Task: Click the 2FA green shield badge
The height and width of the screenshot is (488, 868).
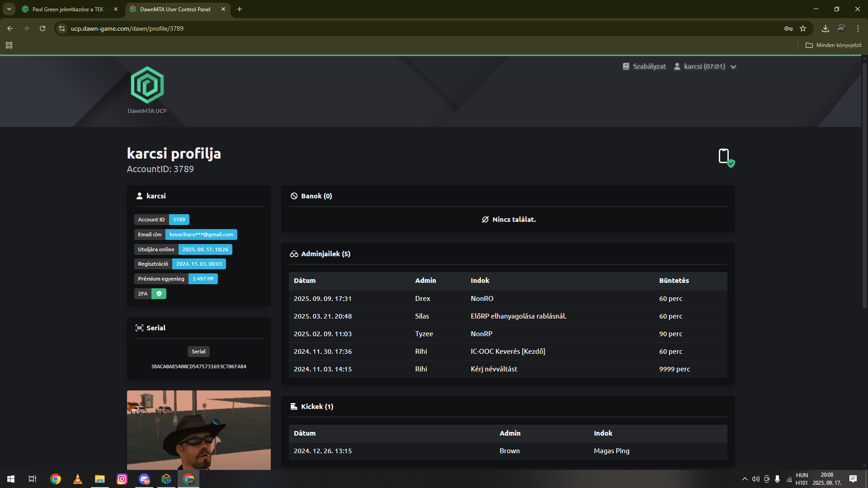Action: point(159,294)
